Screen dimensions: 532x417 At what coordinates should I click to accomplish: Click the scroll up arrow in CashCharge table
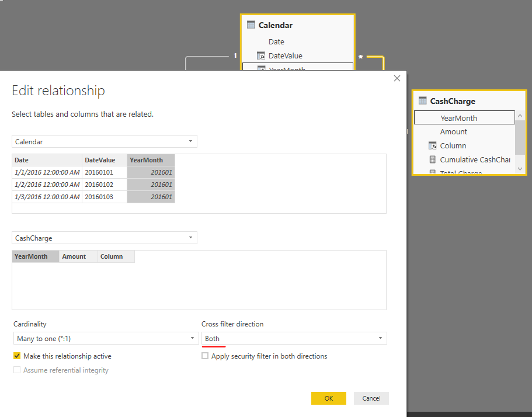tap(520, 116)
